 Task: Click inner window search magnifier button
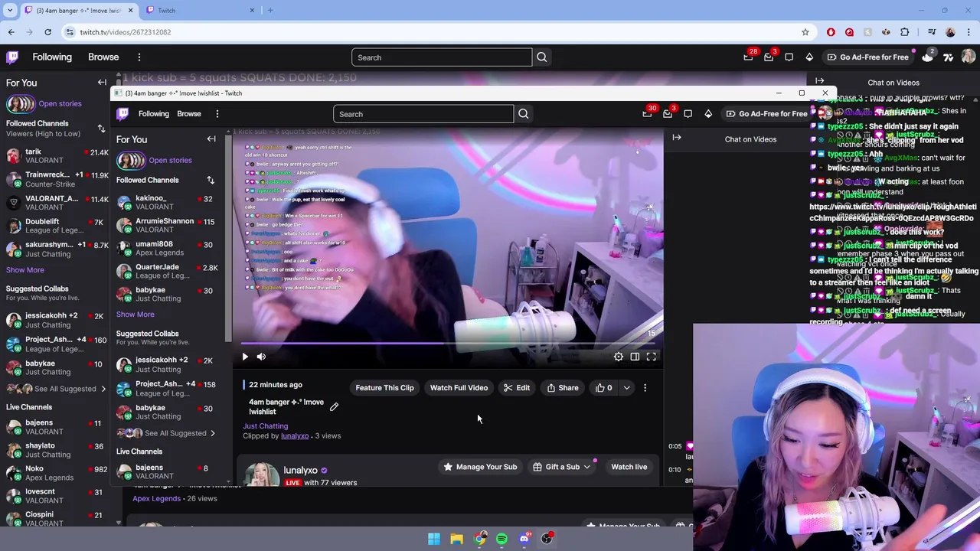tap(523, 114)
